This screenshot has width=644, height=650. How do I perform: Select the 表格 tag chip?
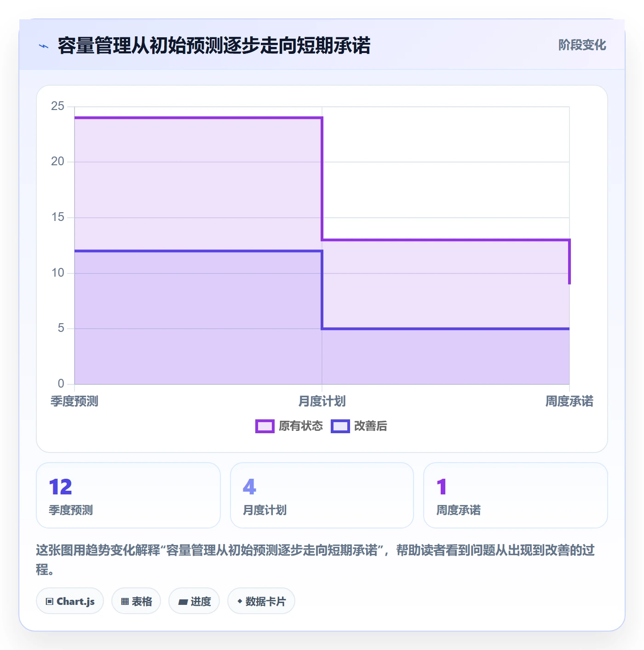pos(136,601)
